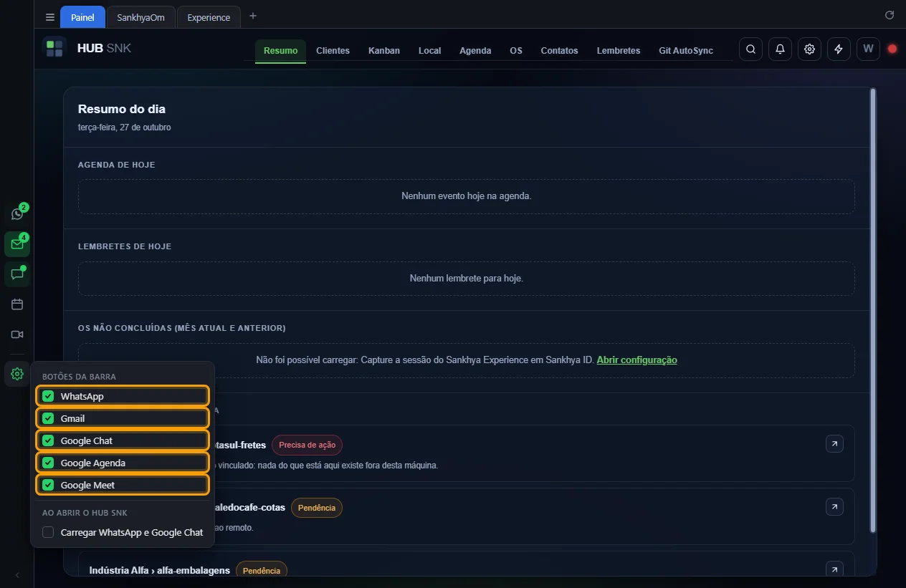
Task: Open the alfa-embalagens card arrow icon
Action: 834,570
